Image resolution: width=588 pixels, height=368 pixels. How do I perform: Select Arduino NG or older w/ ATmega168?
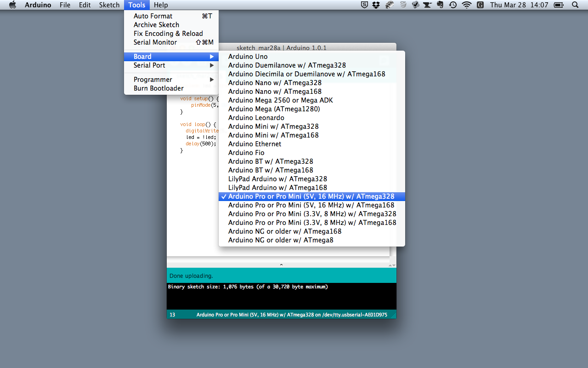(312, 231)
